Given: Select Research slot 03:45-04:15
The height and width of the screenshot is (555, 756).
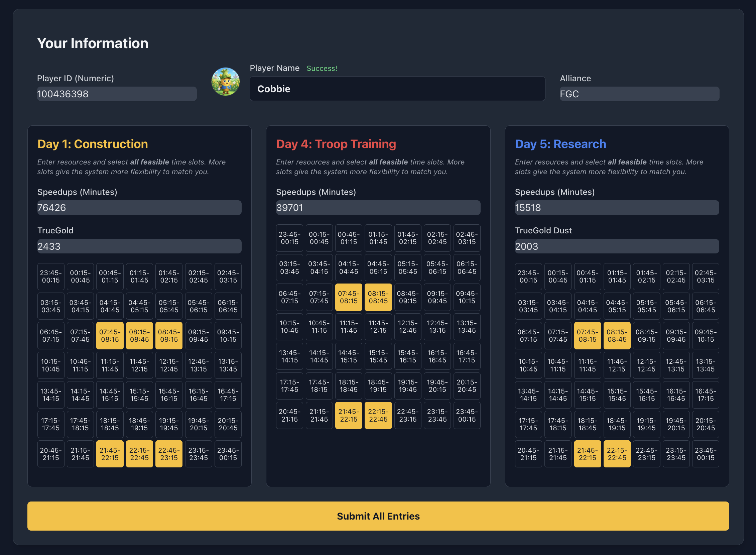Looking at the screenshot, I should point(558,306).
